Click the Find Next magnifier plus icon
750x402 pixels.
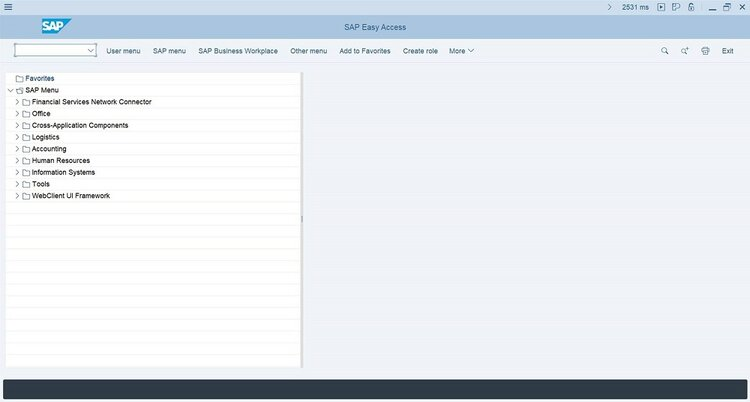[685, 51]
